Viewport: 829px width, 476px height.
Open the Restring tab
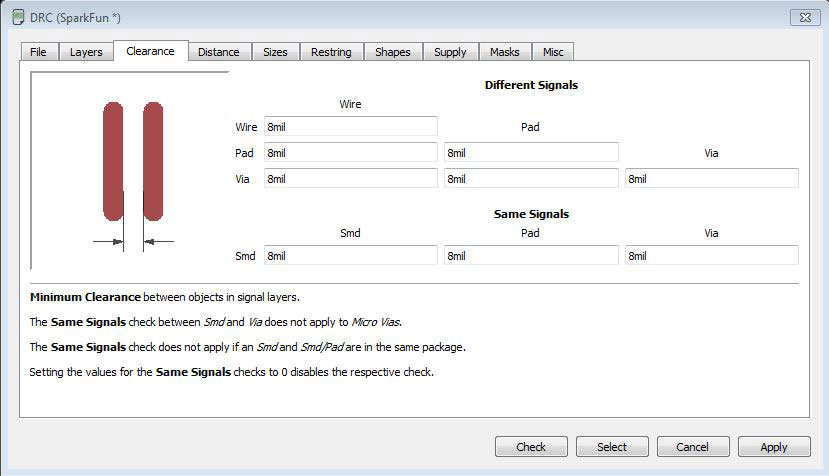click(x=331, y=52)
